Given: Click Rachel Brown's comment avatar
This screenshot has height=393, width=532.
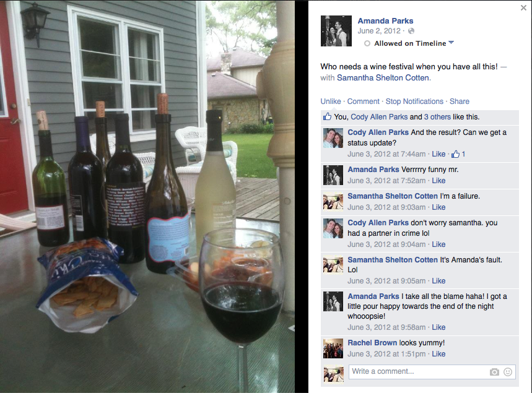Looking at the screenshot, I should click(x=333, y=348).
